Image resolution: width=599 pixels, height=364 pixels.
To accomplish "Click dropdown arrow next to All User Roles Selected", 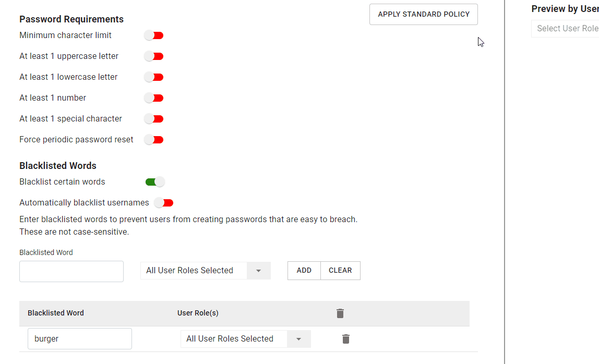I will pos(258,270).
